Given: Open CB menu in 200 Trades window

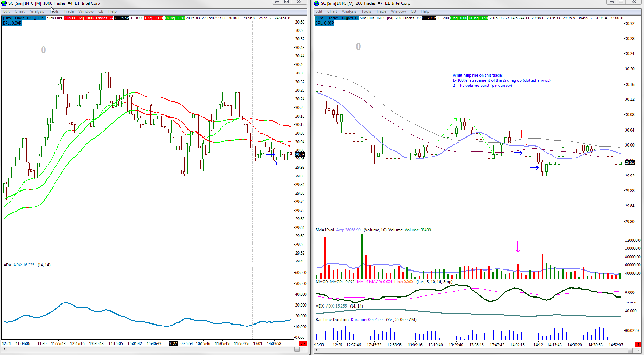Looking at the screenshot, I should pos(413,11).
